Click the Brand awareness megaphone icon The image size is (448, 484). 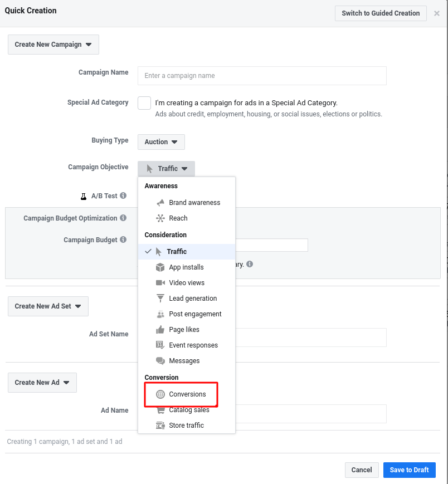160,203
